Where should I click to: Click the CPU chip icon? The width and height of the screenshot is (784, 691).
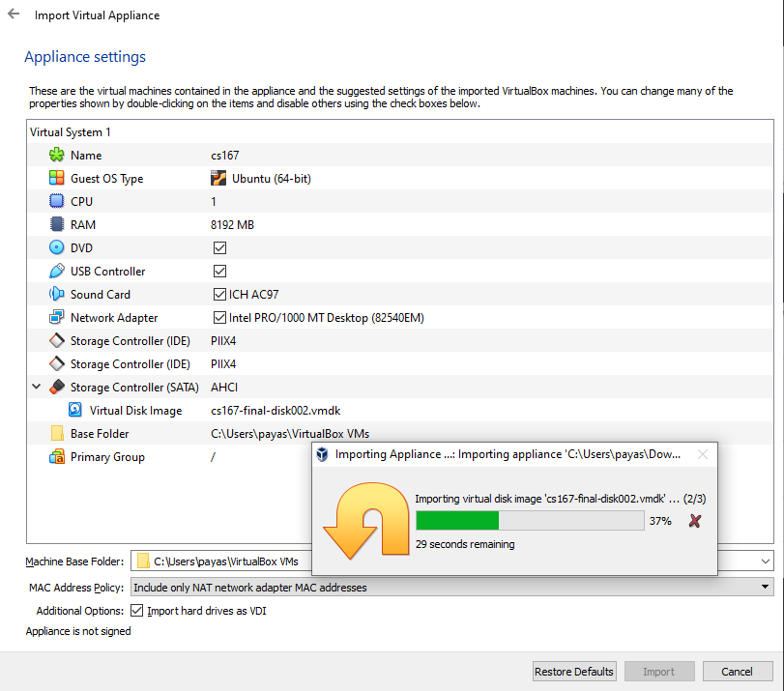point(56,201)
